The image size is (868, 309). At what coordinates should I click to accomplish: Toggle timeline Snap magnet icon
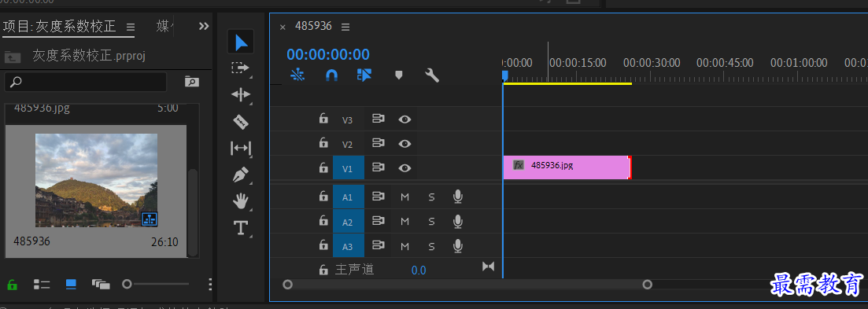331,75
